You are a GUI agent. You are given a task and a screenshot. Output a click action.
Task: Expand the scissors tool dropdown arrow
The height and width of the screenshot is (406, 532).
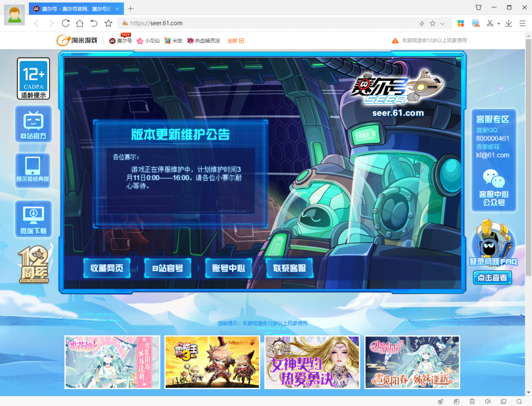(498, 24)
